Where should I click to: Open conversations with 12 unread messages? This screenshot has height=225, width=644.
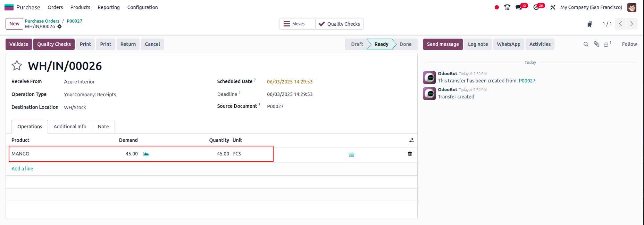(x=521, y=7)
